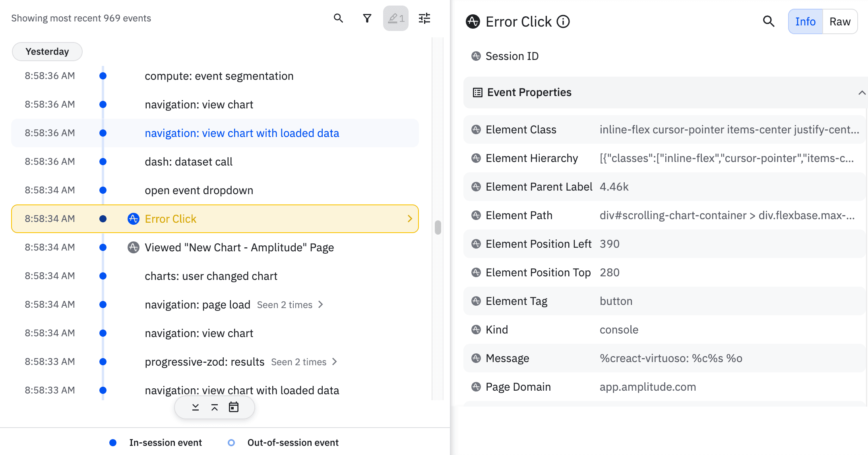This screenshot has height=455, width=868.
Task: Click the Element Class value text
Action: click(x=729, y=129)
